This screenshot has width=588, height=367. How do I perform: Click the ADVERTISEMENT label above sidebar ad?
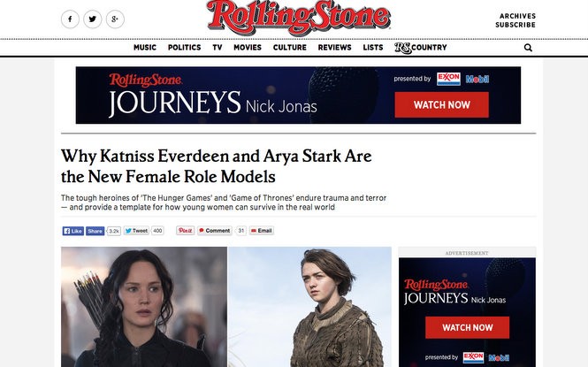tap(467, 253)
